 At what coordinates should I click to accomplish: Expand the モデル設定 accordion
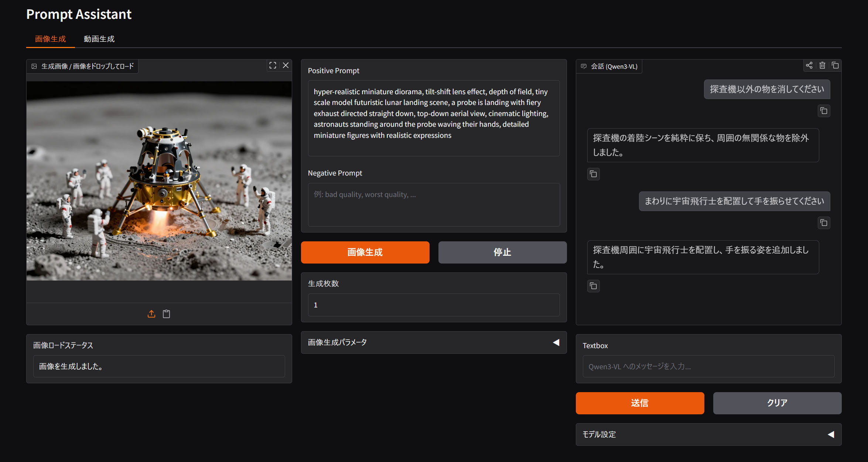click(x=708, y=434)
